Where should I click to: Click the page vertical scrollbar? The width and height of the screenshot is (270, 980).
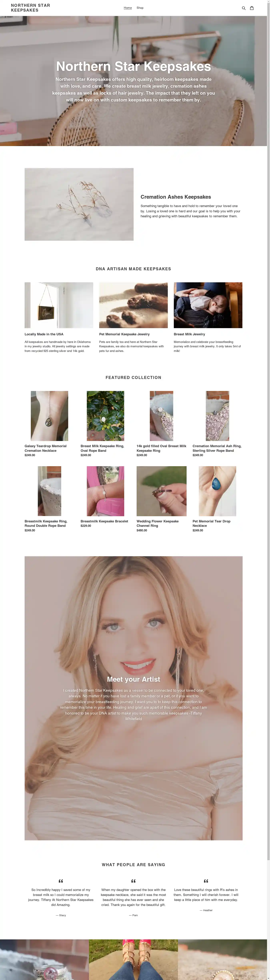[x=268, y=490]
